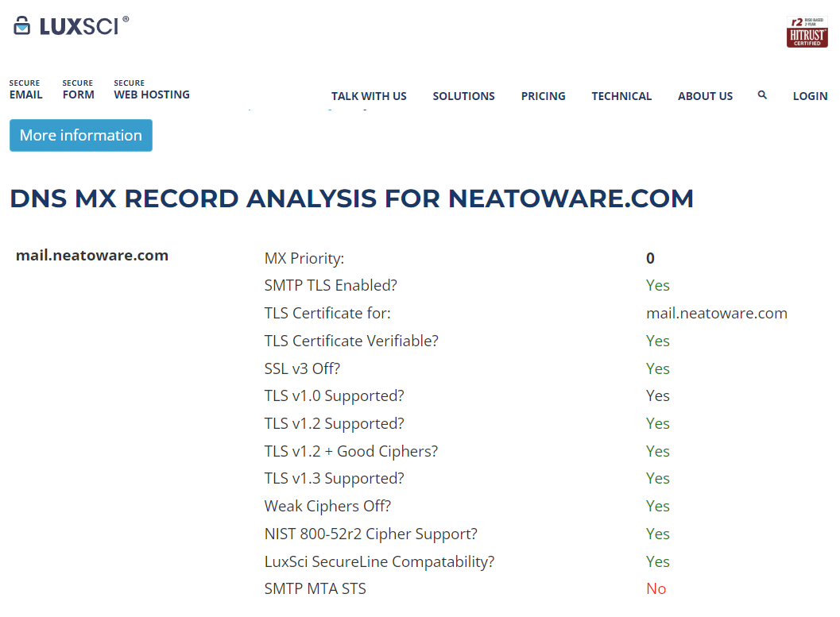Click the More information button

[x=81, y=135]
